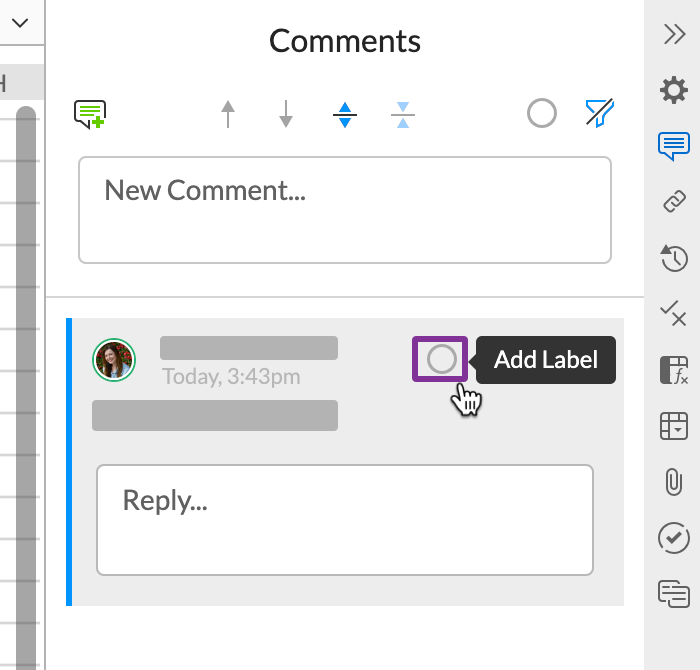Expand all comment threads
Screen dimensions: 700x670
tap(345, 115)
